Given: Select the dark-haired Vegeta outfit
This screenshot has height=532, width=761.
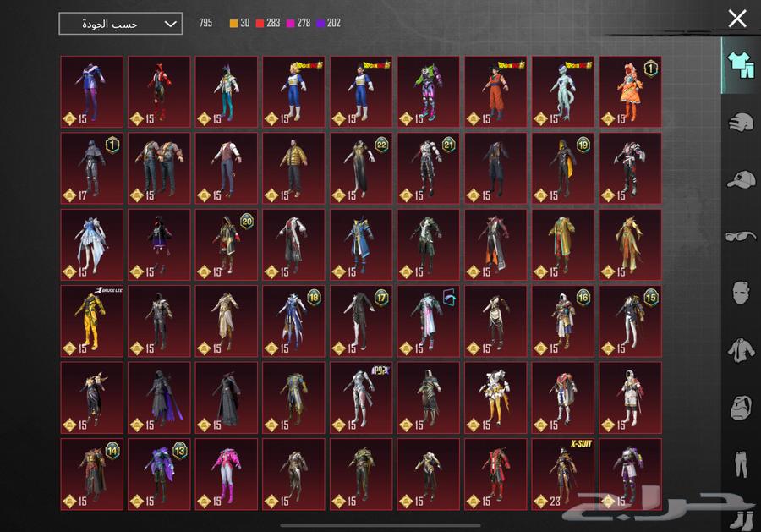Looking at the screenshot, I should coord(361,91).
